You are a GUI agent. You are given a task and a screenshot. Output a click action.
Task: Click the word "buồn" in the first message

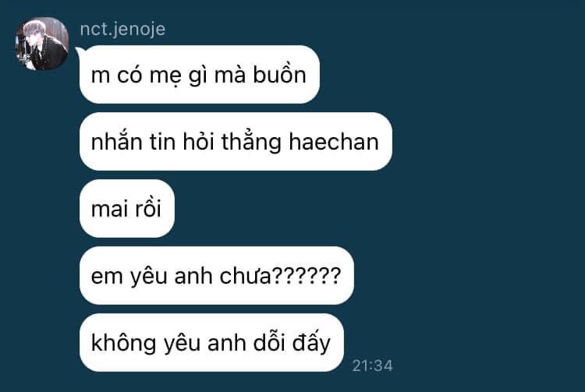click(280, 74)
